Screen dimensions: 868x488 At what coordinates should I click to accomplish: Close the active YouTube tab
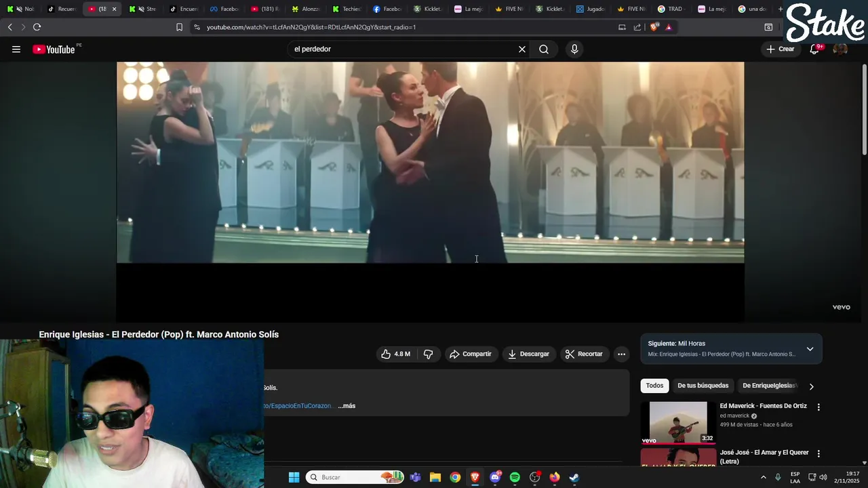tap(114, 9)
